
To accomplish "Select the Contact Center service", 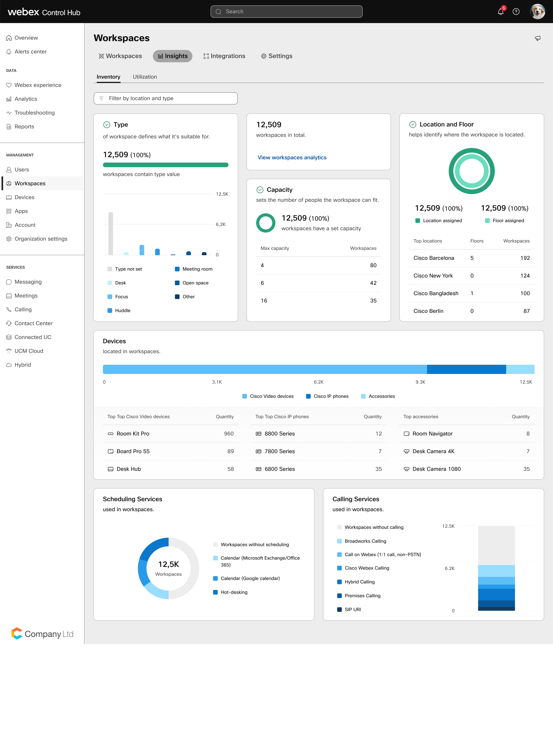I will tap(33, 323).
